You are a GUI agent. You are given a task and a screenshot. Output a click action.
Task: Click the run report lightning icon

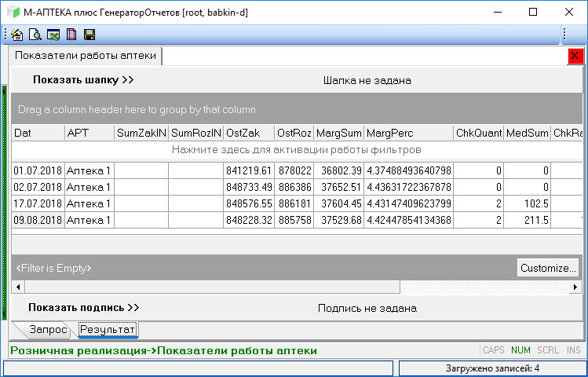(17, 35)
